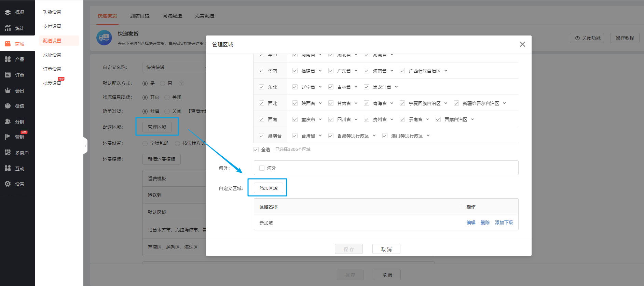Screen dimensions: 644x286
Task: Expand the 四川省 dropdown arrow
Action: tap(356, 119)
